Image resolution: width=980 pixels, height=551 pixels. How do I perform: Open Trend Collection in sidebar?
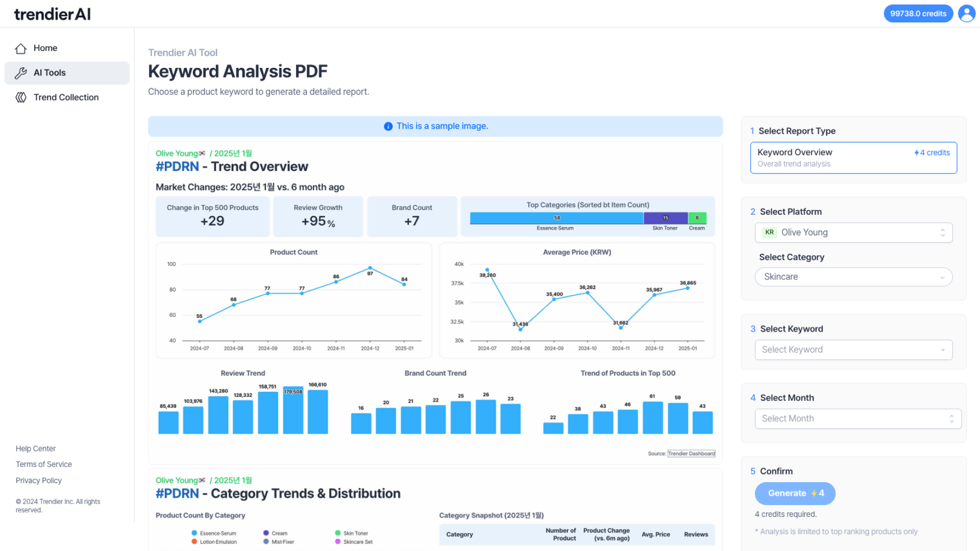[x=67, y=97]
